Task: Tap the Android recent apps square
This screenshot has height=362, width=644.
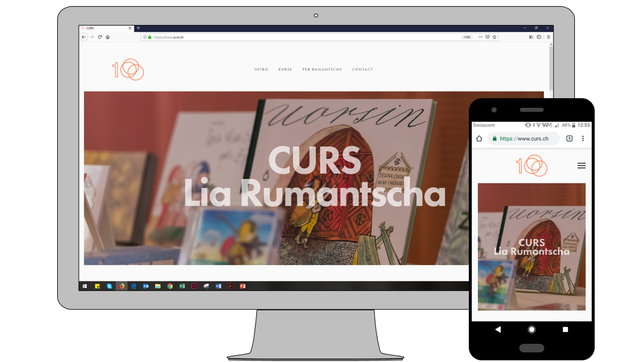Action: point(565,329)
